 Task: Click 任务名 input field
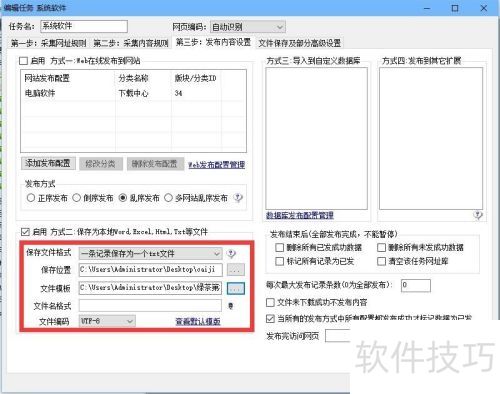click(84, 26)
